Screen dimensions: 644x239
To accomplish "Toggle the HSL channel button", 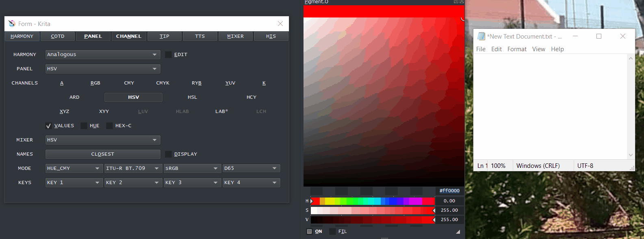I will coord(192,97).
